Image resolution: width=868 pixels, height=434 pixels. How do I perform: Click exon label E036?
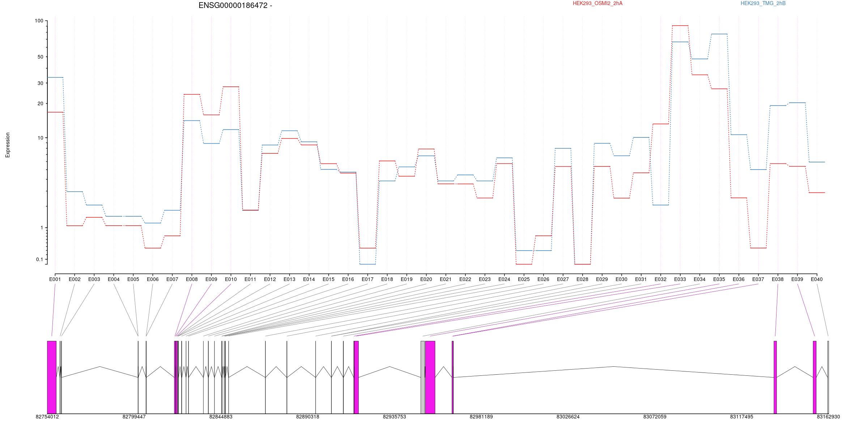739,279
